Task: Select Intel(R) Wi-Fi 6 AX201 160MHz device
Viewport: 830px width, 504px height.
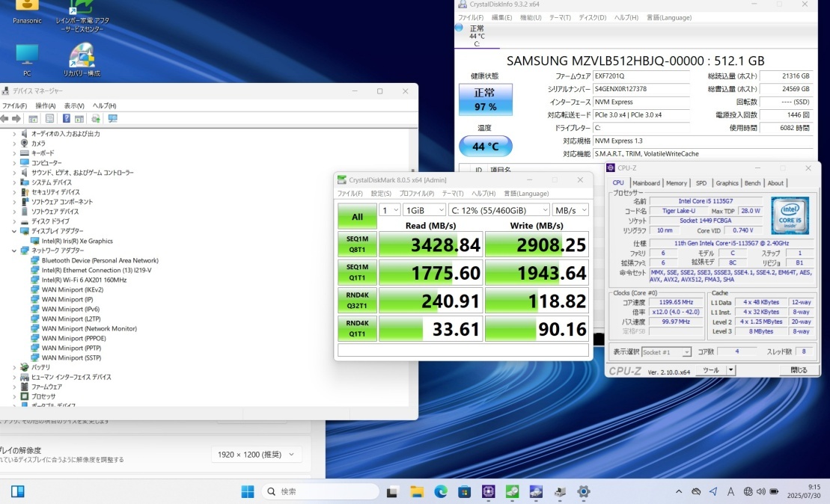Action: tap(84, 280)
